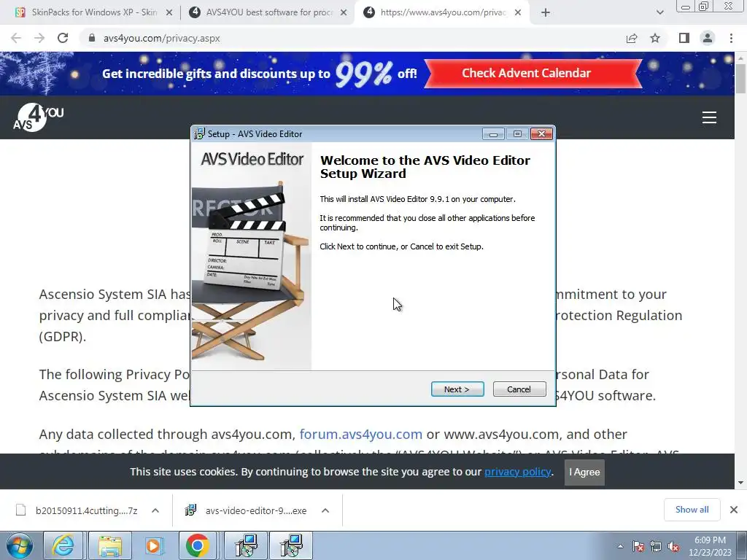Click the volume tray icon

673,547
